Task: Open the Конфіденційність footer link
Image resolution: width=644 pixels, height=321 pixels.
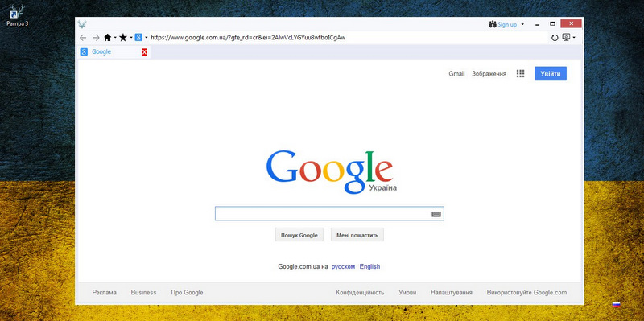Action: [360, 293]
